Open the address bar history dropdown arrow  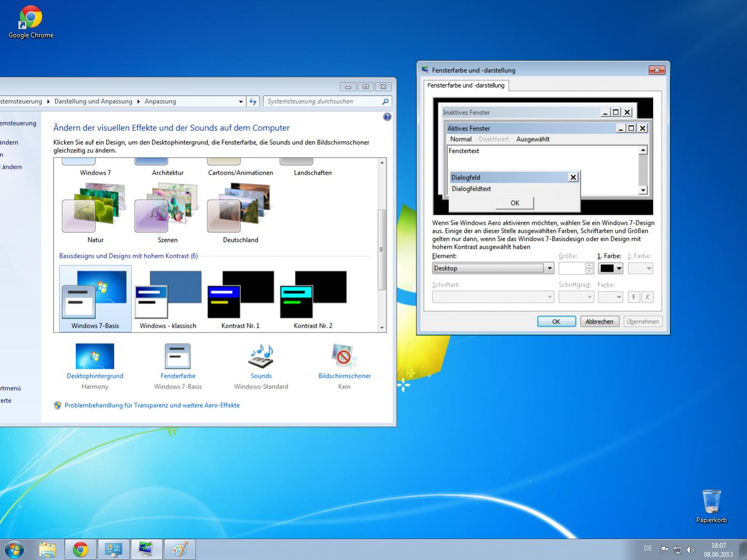[x=241, y=101]
